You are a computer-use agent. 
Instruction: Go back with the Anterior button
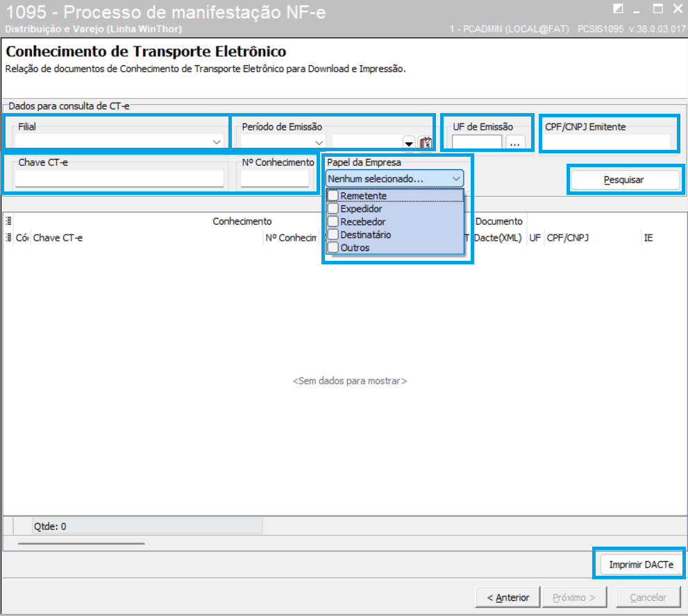tap(508, 597)
